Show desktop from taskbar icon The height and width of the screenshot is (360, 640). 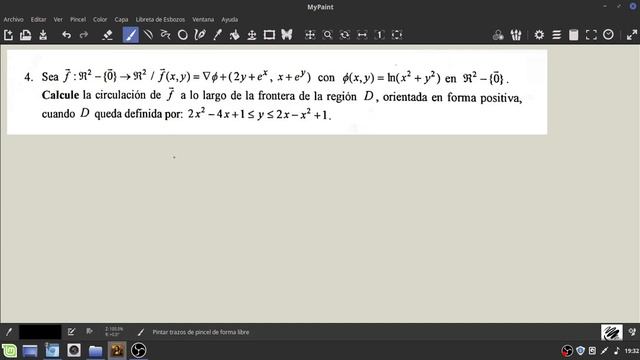30,351
